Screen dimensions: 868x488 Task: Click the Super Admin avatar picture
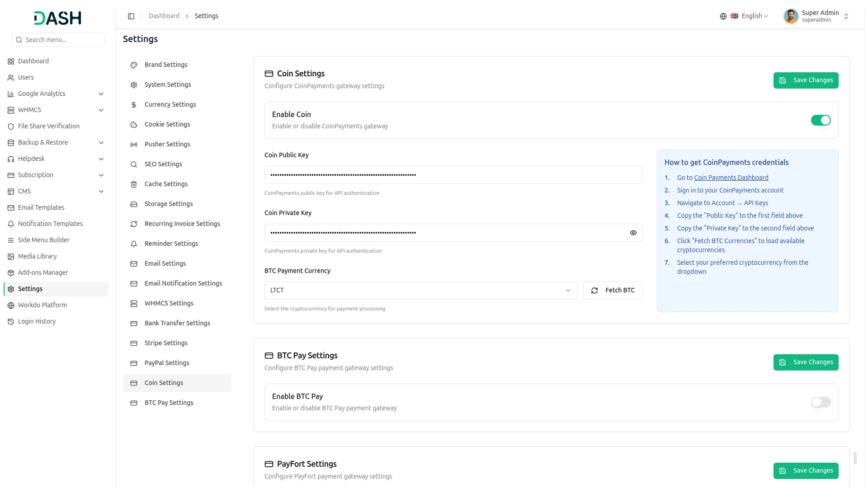[791, 16]
